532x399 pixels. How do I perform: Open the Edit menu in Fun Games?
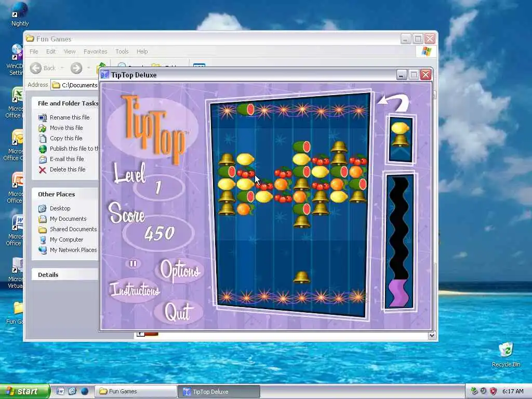click(x=51, y=51)
